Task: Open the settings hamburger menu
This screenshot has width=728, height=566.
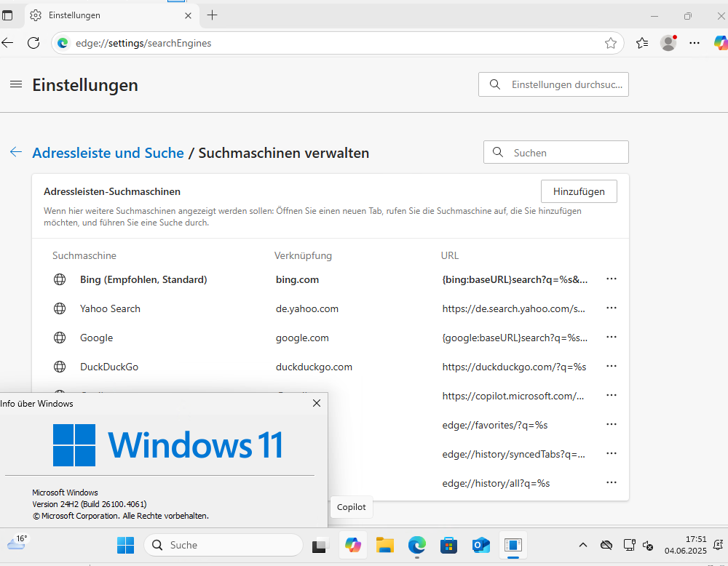Action: [16, 84]
